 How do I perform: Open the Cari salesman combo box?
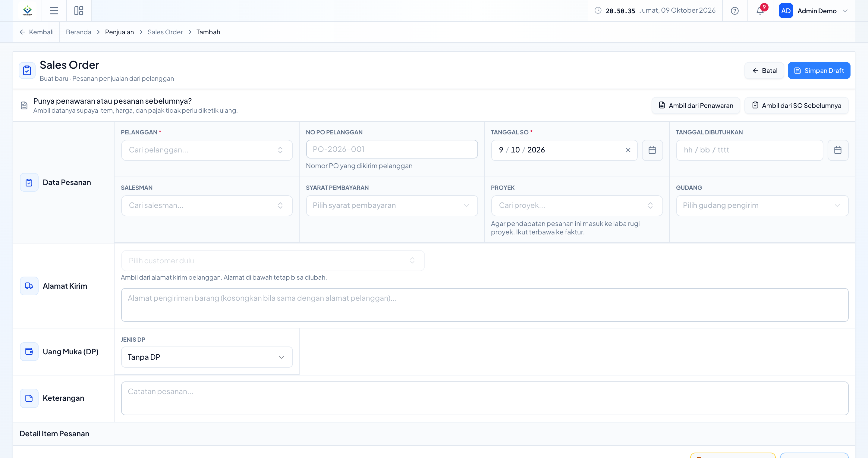(206, 206)
